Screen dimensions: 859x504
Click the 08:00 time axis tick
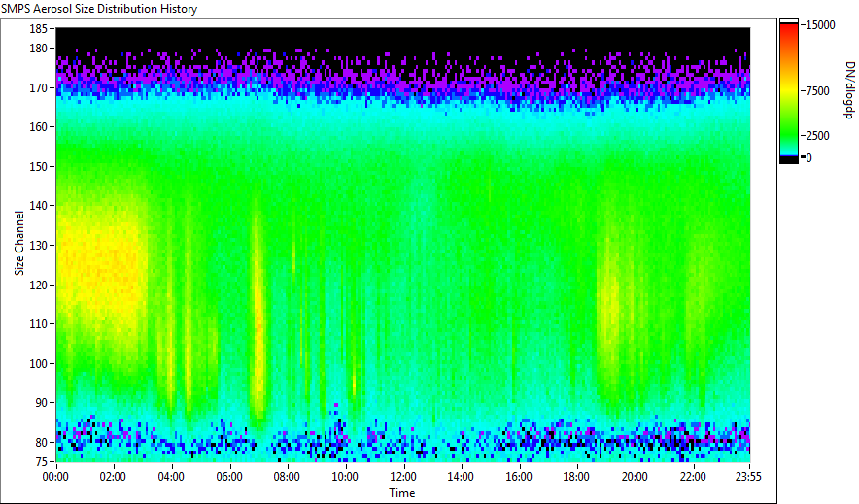click(x=287, y=477)
